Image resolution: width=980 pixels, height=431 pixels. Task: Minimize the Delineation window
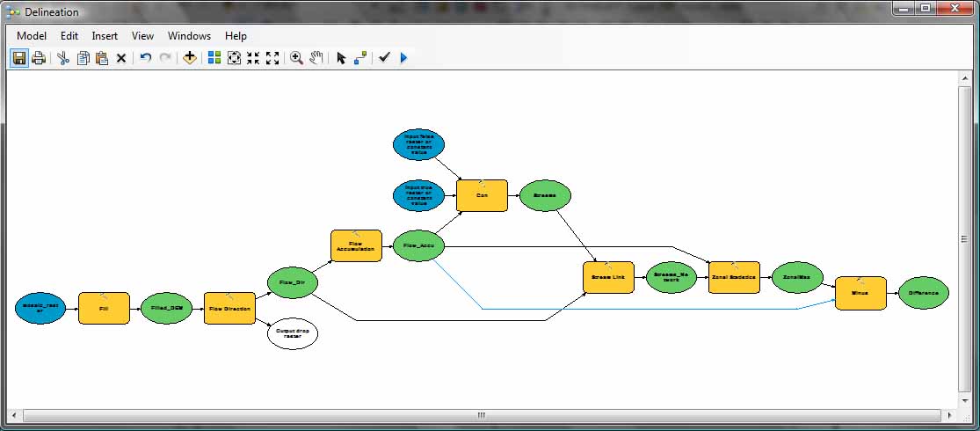904,8
